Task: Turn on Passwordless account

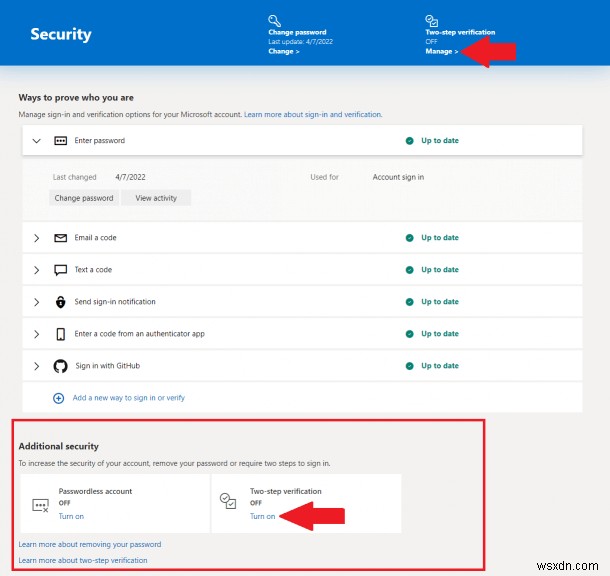Action: point(71,516)
